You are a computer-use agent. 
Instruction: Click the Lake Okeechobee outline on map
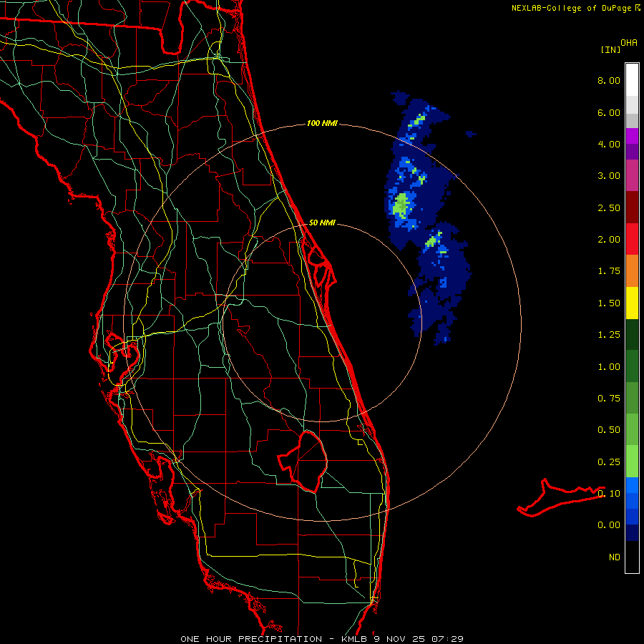pos(304,461)
